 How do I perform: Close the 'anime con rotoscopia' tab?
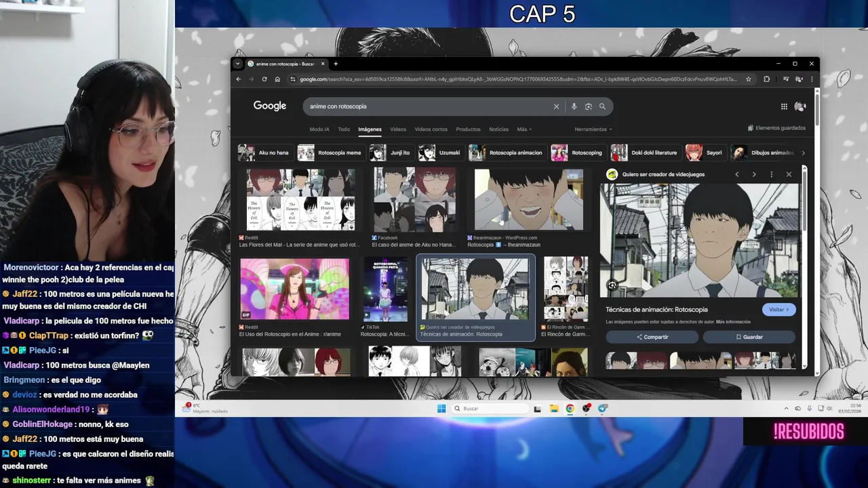pyautogui.click(x=323, y=64)
